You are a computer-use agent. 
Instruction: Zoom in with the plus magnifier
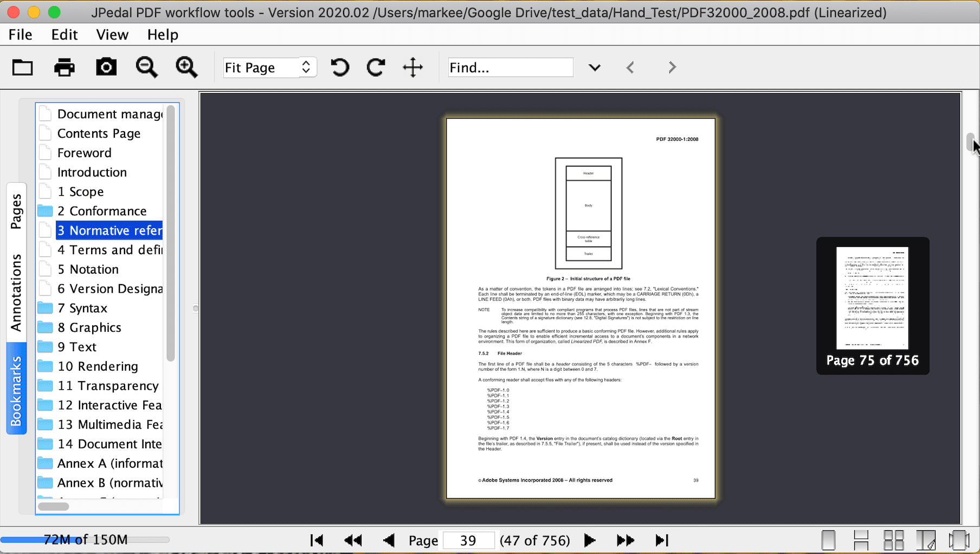coord(187,67)
